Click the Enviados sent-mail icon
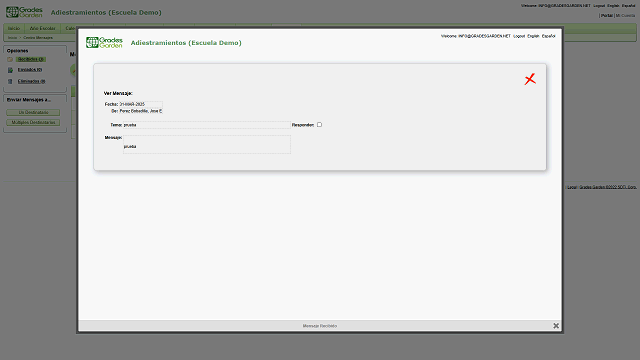640x360 pixels. pos(10,70)
